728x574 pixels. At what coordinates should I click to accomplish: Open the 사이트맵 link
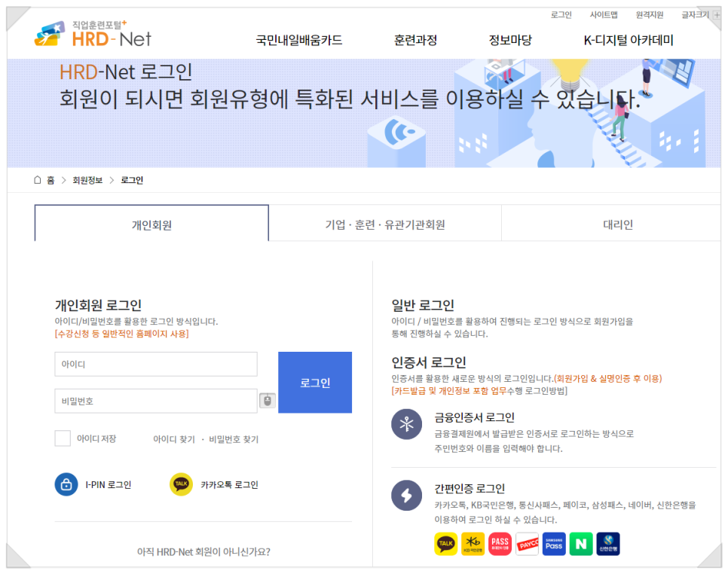(604, 15)
